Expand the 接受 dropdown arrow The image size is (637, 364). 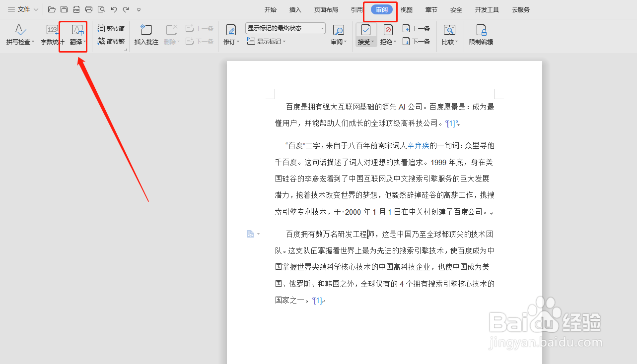coord(373,42)
